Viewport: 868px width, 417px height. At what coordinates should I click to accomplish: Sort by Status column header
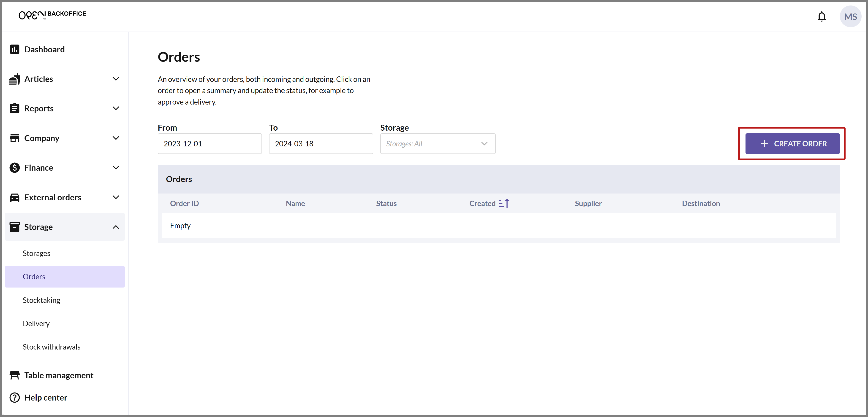click(x=386, y=203)
